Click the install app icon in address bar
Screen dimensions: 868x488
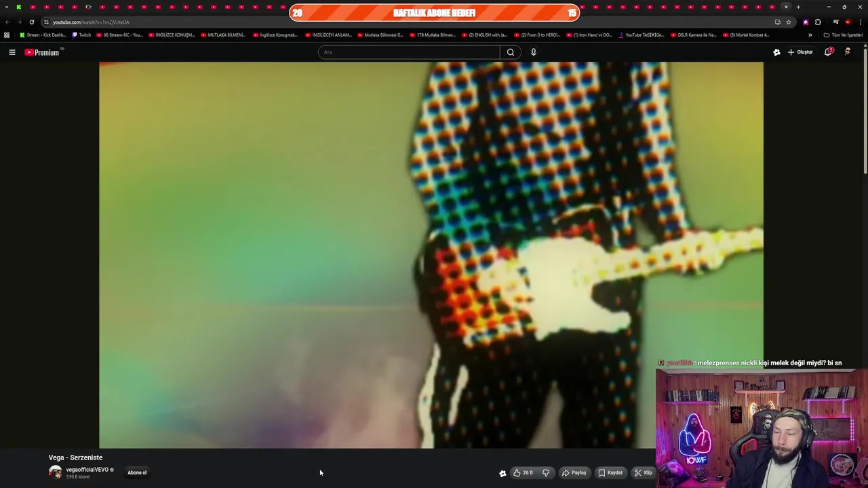[x=777, y=22]
